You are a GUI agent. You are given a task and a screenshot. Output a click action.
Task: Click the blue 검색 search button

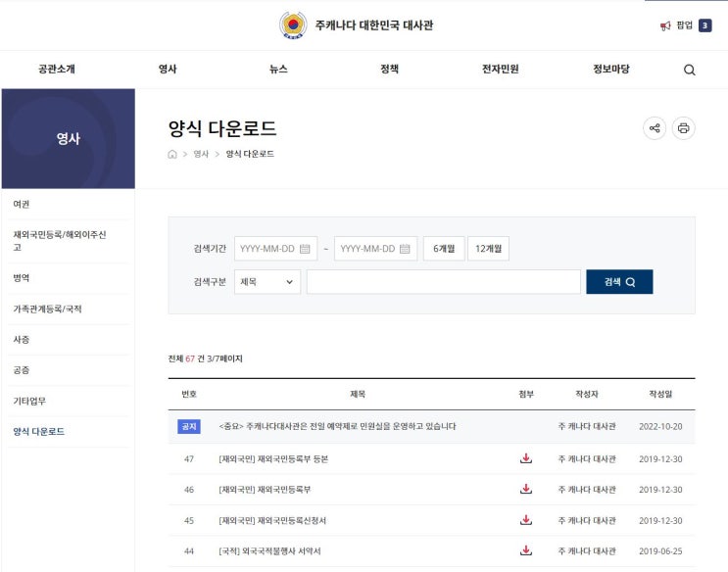(x=619, y=282)
